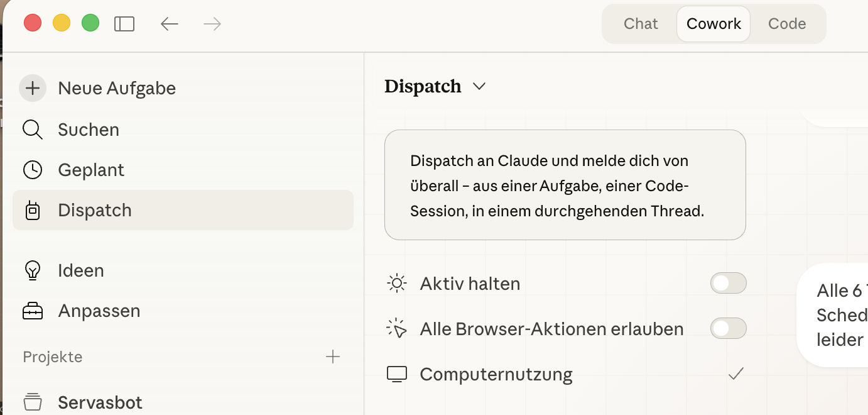Viewport: 868px width, 415px height.
Task: Click the Suchen sidebar entry
Action: [89, 130]
